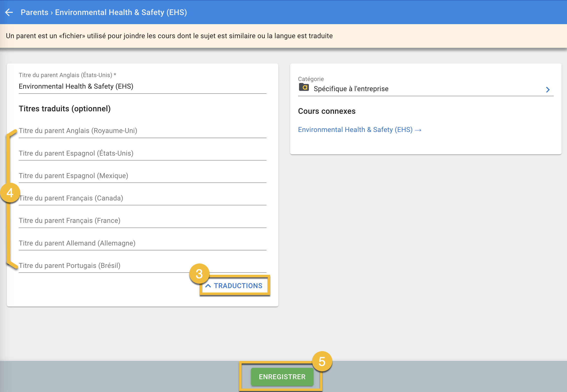Screen dimensions: 567x392
Task: Focus the Français (France) title field
Action: [x=142, y=221]
